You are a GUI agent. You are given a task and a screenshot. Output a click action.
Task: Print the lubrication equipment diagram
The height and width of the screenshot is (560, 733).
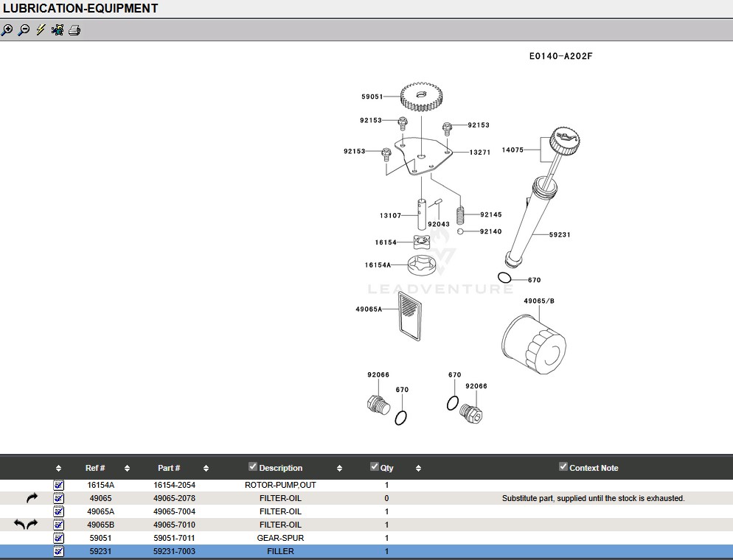[x=74, y=30]
